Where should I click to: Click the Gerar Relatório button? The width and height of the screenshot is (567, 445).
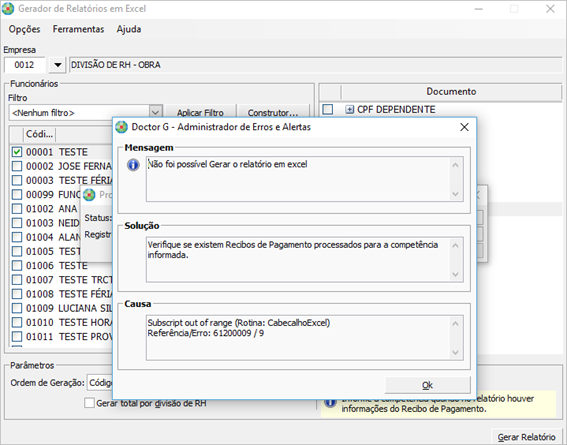click(x=526, y=437)
